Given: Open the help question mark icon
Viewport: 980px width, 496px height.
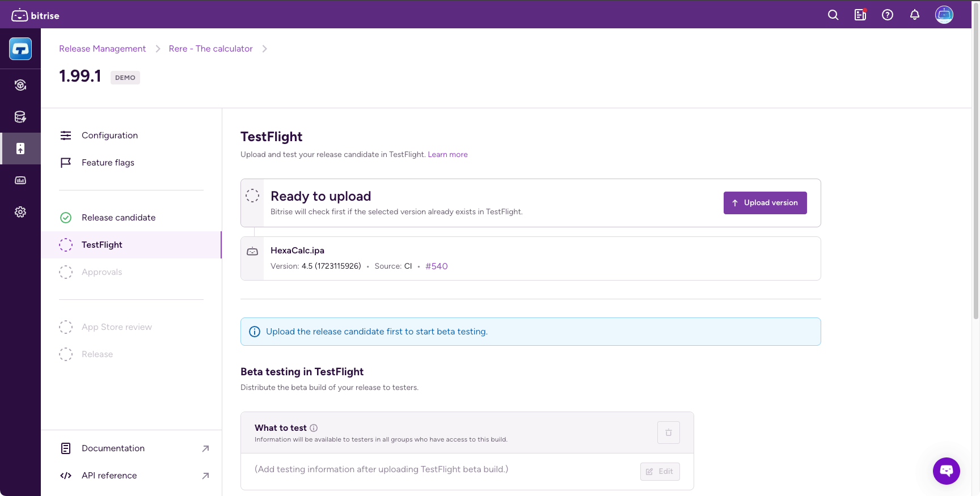Looking at the screenshot, I should (x=888, y=15).
